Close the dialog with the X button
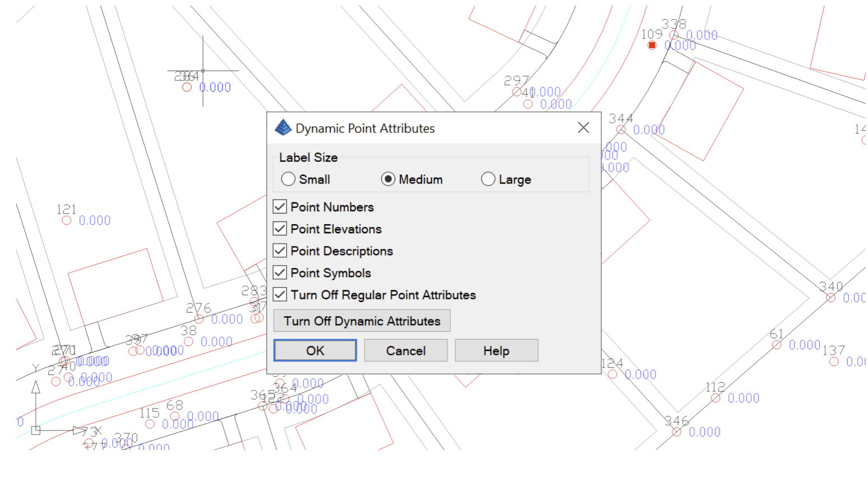This screenshot has width=868, height=487. [x=583, y=128]
